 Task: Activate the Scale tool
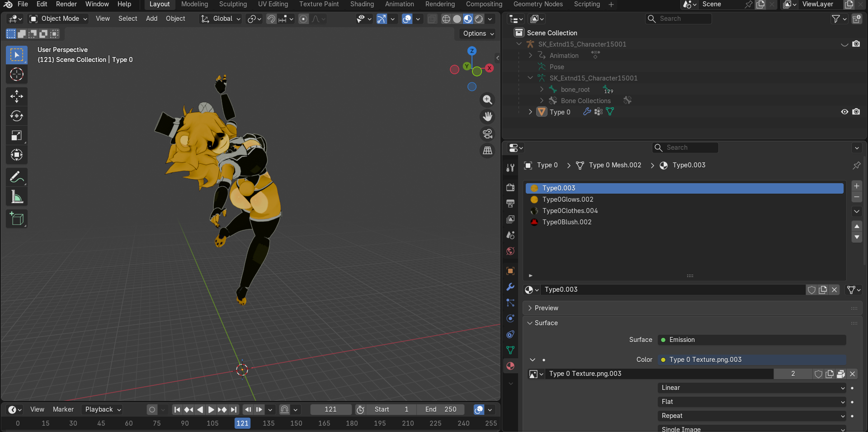[17, 135]
